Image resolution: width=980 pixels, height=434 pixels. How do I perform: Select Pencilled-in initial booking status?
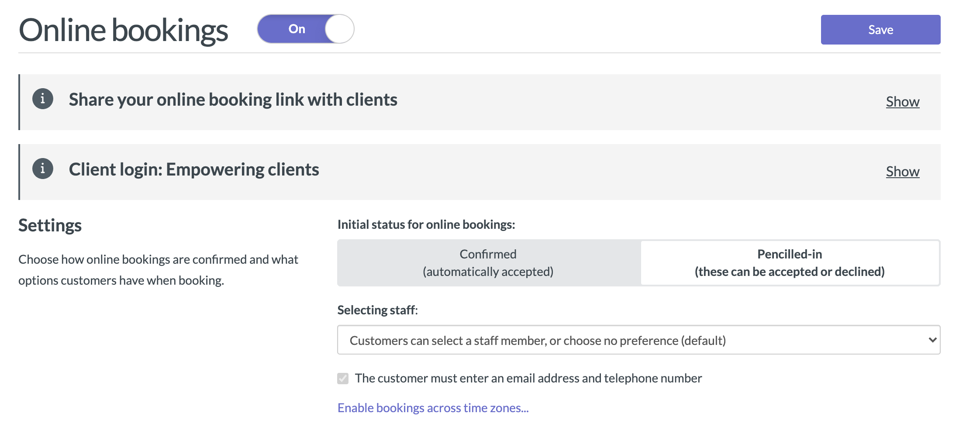click(790, 263)
